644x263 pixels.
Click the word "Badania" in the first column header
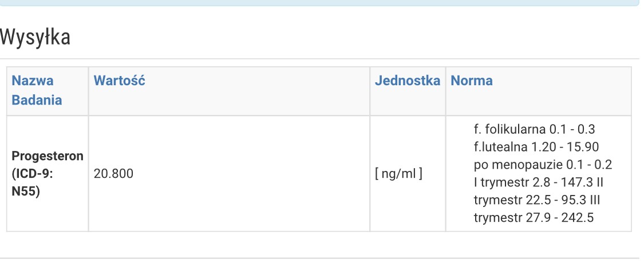[37, 100]
